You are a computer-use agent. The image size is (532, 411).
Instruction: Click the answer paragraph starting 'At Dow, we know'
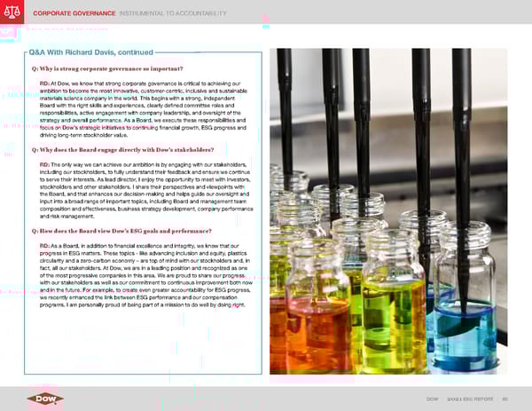(x=146, y=109)
